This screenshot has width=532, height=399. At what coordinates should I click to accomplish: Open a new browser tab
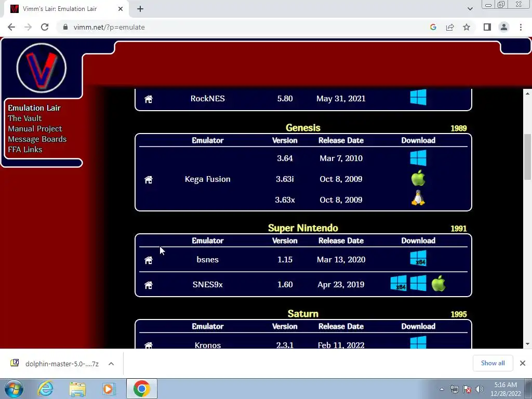click(140, 9)
